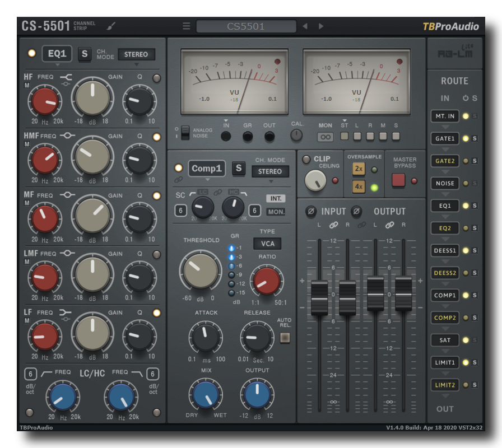Image resolution: width=502 pixels, height=448 pixels.
Task: Toggle output L/R link chain icon
Action: tap(389, 225)
